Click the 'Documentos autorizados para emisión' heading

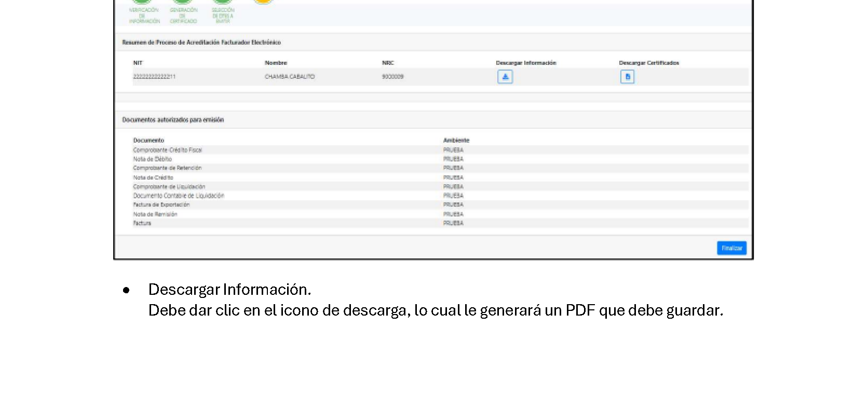coord(173,120)
